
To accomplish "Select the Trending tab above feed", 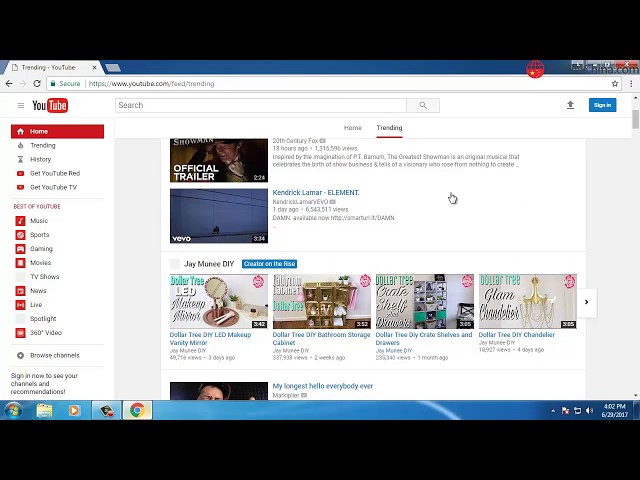I will (x=389, y=128).
